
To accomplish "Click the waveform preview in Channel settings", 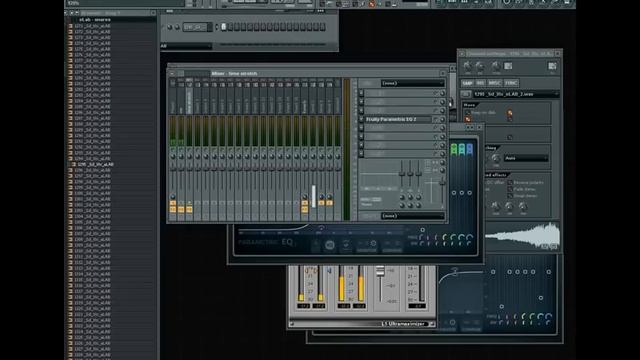I will [522, 236].
